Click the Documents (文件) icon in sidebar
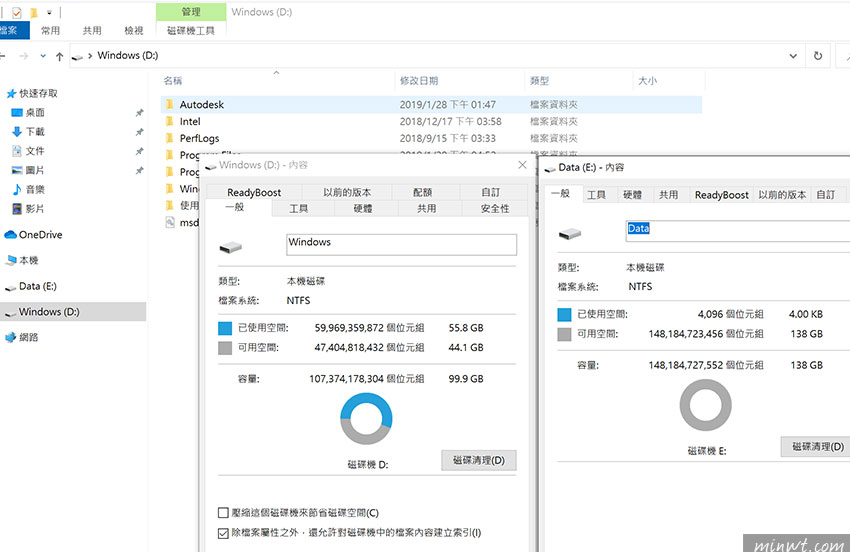850x552 pixels. click(17, 151)
